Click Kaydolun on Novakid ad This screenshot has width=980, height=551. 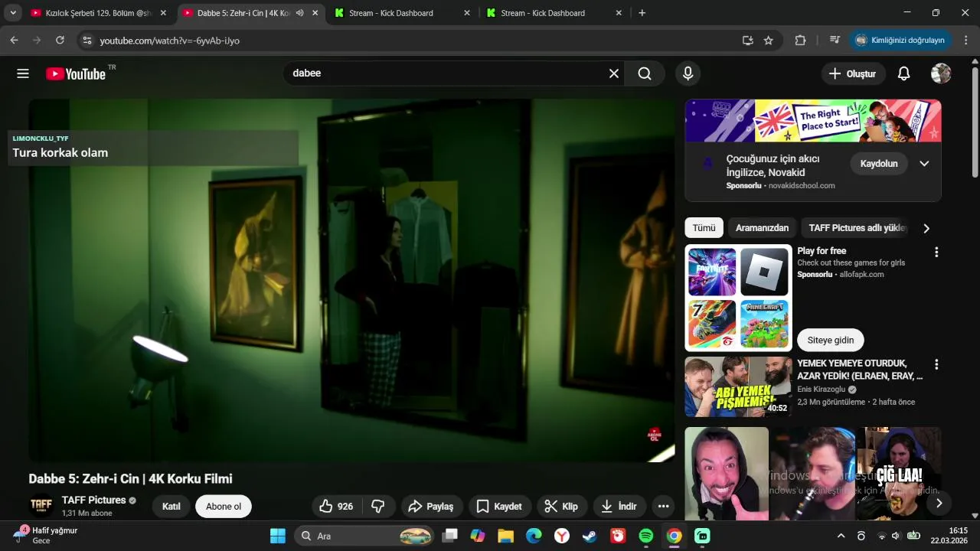click(x=879, y=164)
